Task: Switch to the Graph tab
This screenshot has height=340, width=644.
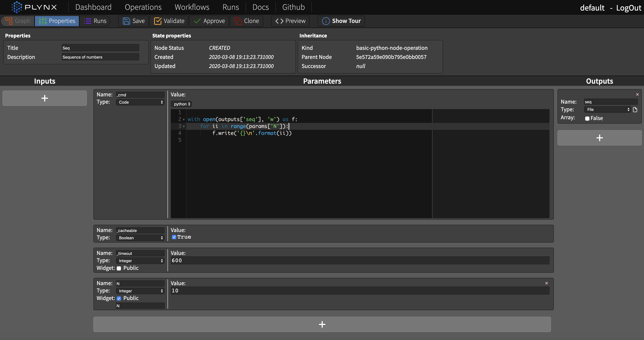Action: coord(17,21)
